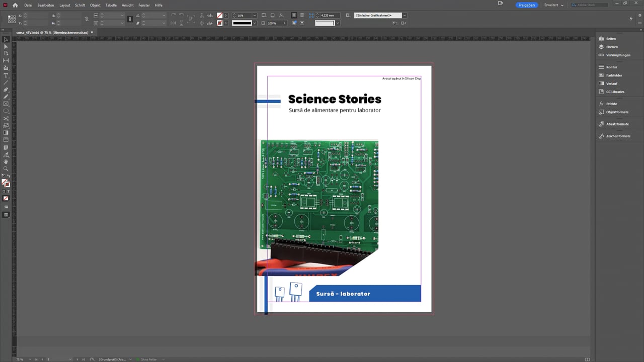Screen dimensions: 644x362
Task: Switch to the sursa_45V.indd document tab
Action: tap(52, 33)
